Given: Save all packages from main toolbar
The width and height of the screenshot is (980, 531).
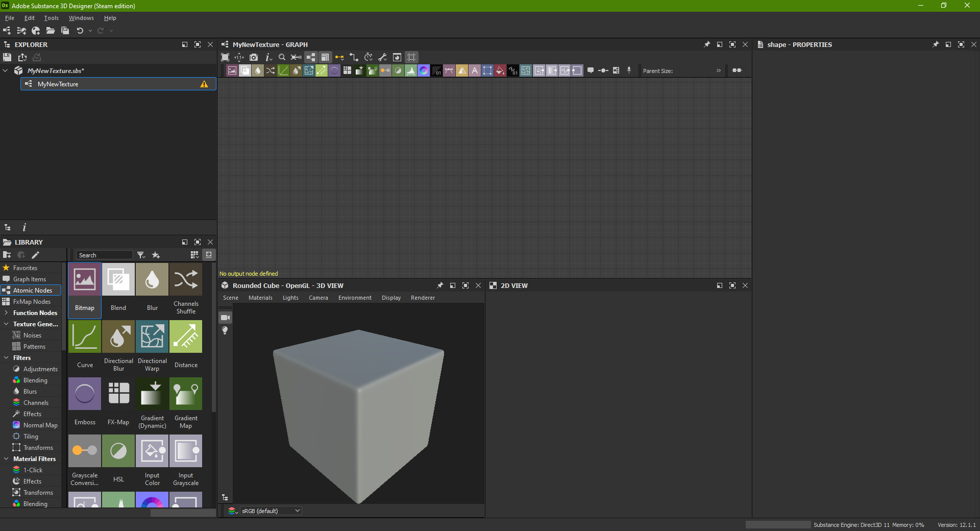Looking at the screenshot, I should point(65,31).
